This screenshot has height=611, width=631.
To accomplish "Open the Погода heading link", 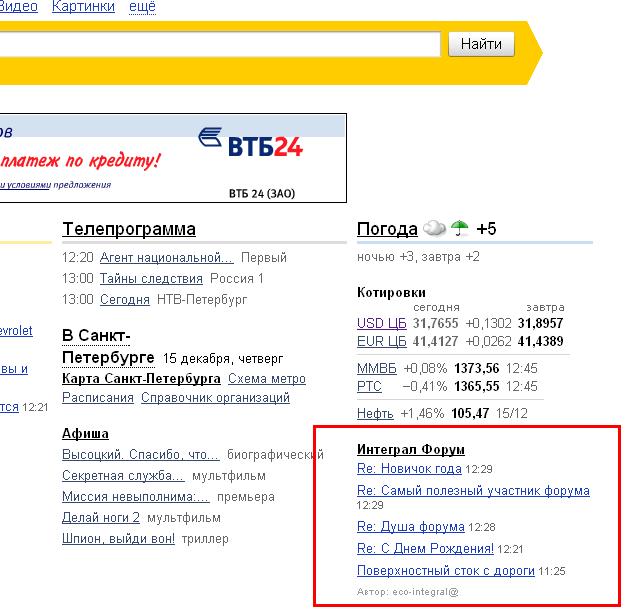I will point(387,229).
